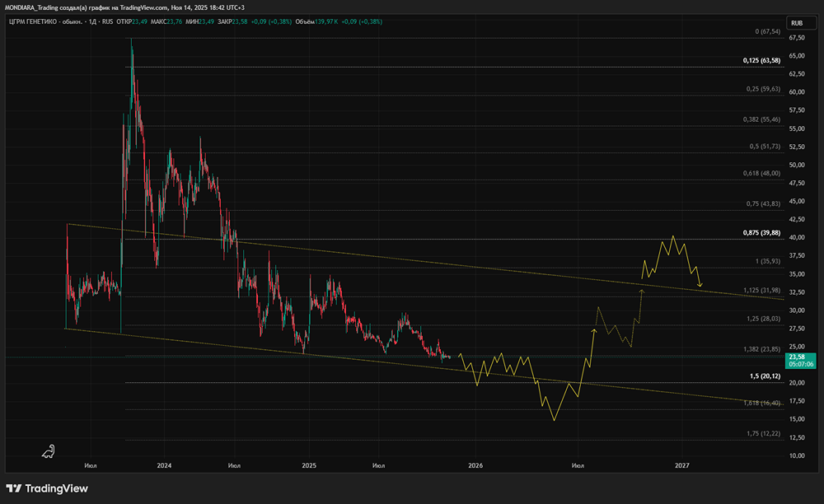Click the TradingView logo at bottom left
This screenshot has height=504, width=824.
coord(47,488)
